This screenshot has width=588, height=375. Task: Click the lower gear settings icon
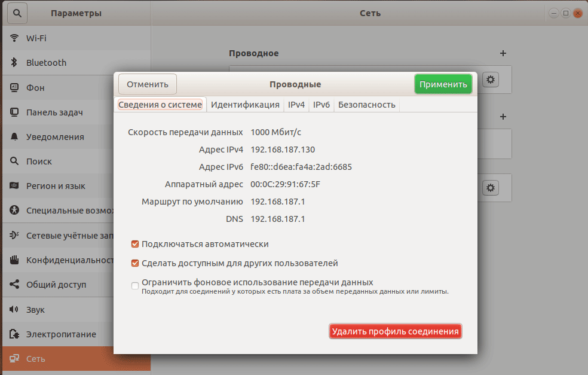(x=491, y=188)
